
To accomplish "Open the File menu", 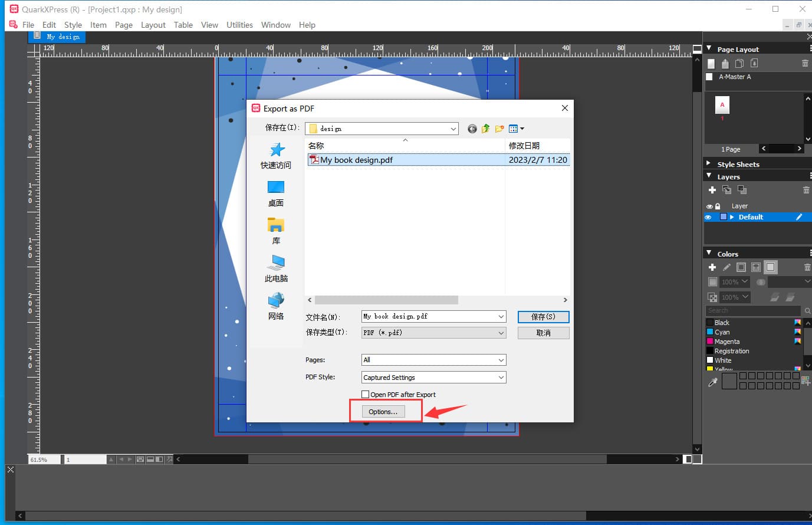I will pyautogui.click(x=28, y=25).
